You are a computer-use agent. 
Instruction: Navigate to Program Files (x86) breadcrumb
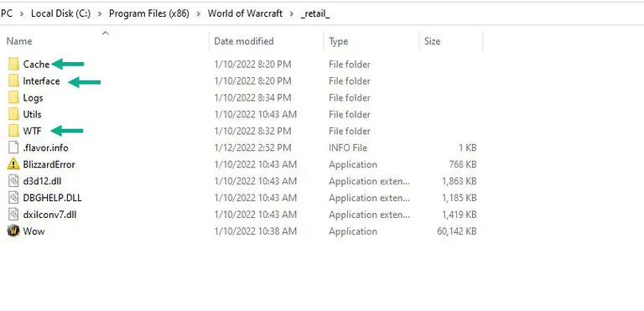[x=149, y=13]
